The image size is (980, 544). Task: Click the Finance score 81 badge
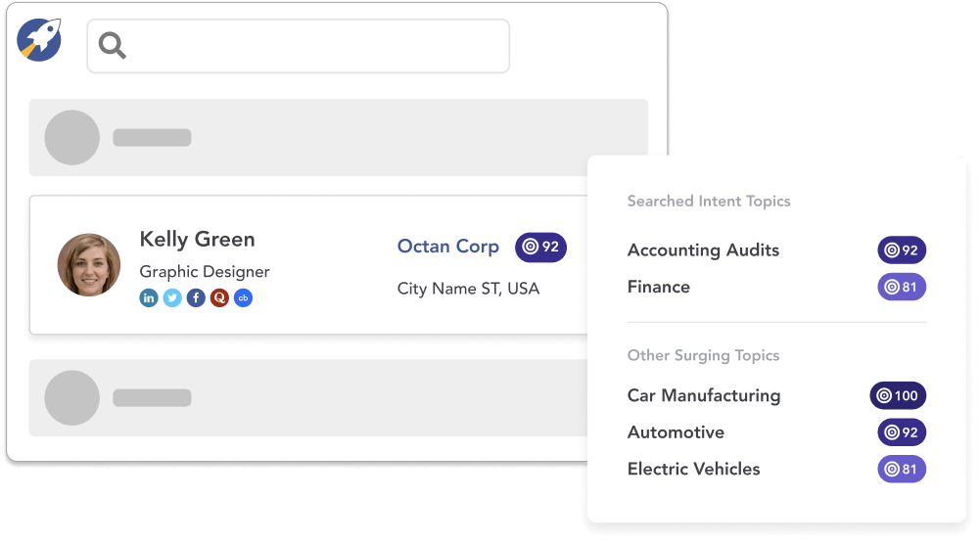(902, 288)
